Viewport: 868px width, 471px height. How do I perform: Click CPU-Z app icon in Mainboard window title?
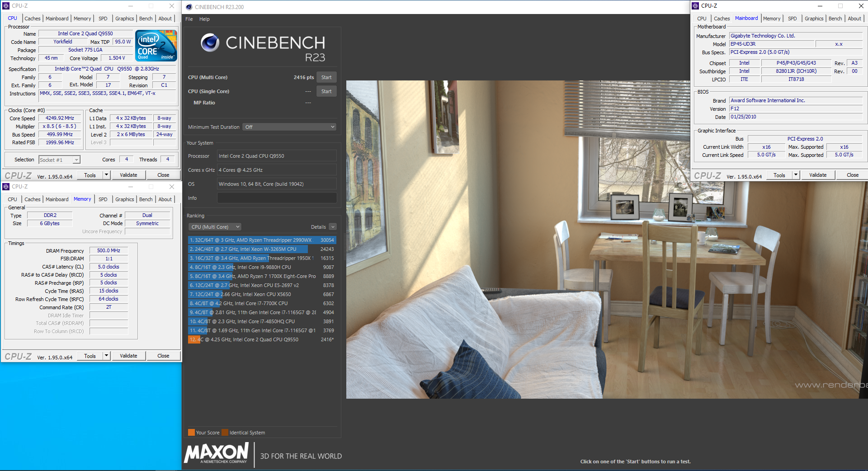click(695, 6)
